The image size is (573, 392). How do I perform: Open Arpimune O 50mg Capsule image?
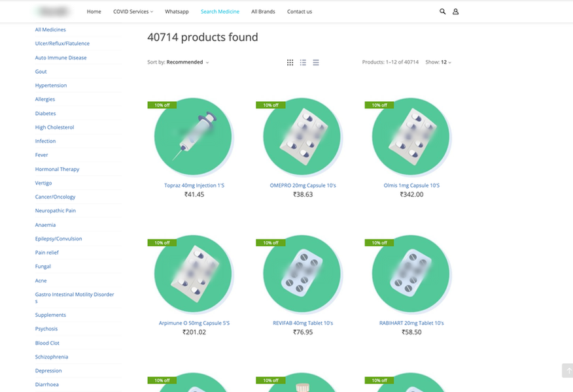(194, 274)
